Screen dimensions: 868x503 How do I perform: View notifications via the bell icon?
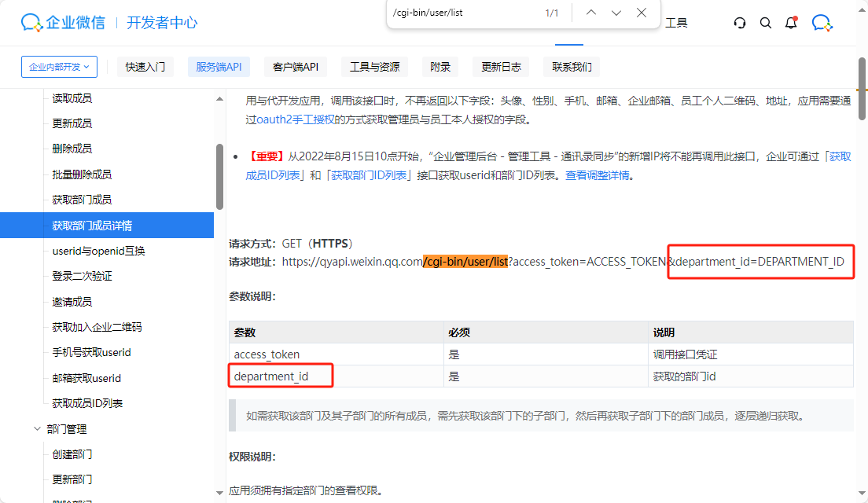point(790,23)
